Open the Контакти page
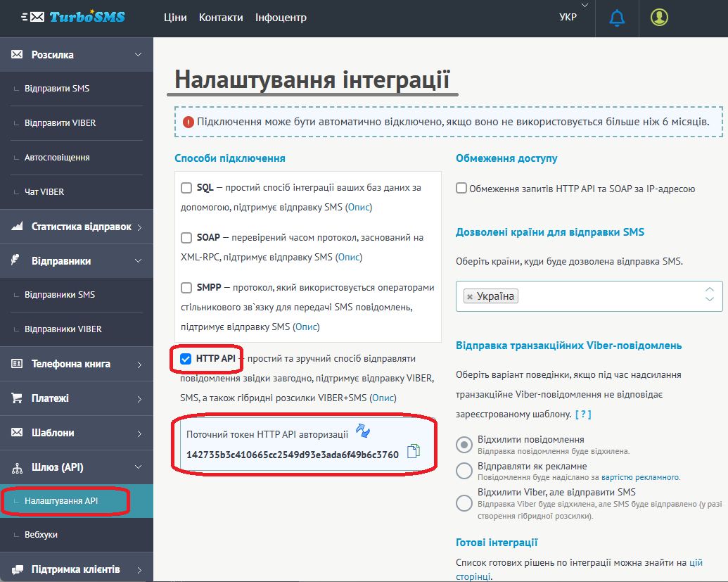Image resolution: width=728 pixels, height=582 pixels. [221, 18]
